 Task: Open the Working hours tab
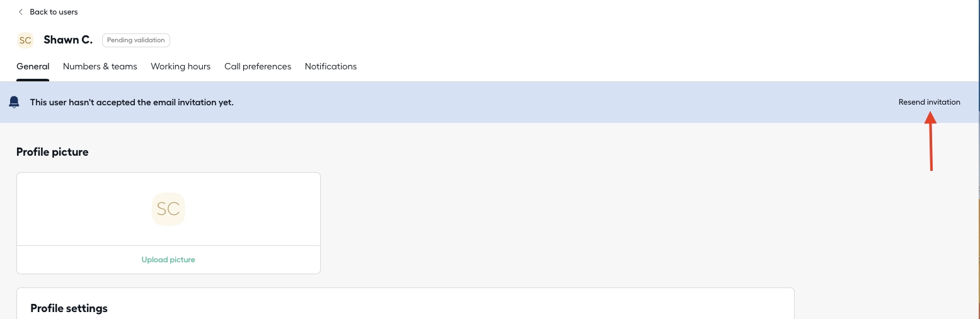click(181, 66)
